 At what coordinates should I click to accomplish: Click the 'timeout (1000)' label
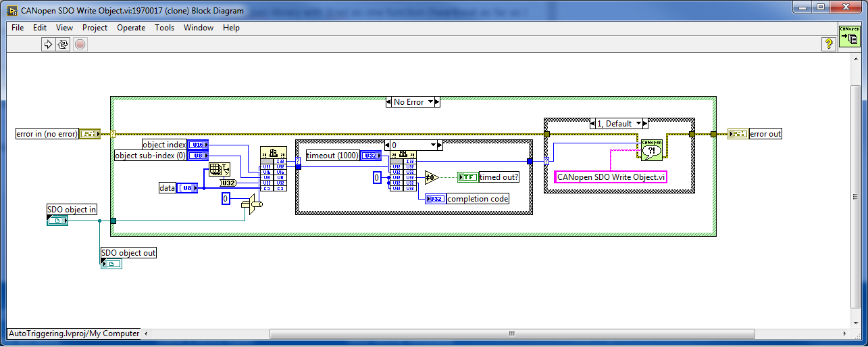[x=332, y=156]
